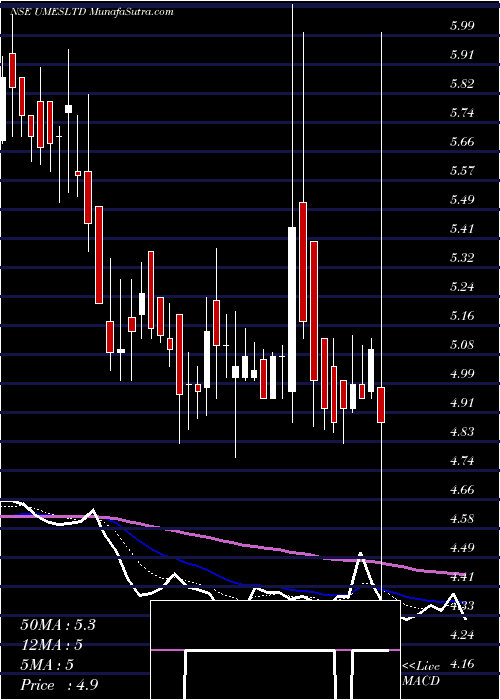Click the 5.99 price axis label

pos(462,26)
